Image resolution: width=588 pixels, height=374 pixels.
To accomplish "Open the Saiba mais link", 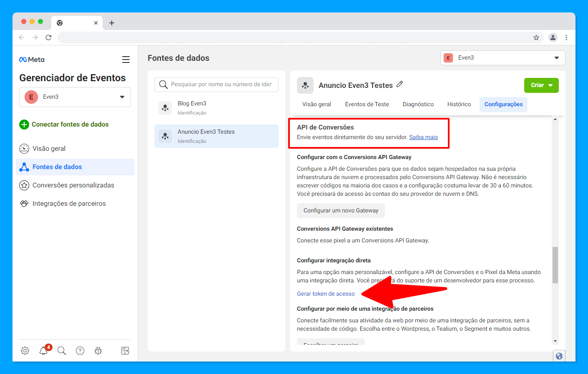I will pos(423,137).
